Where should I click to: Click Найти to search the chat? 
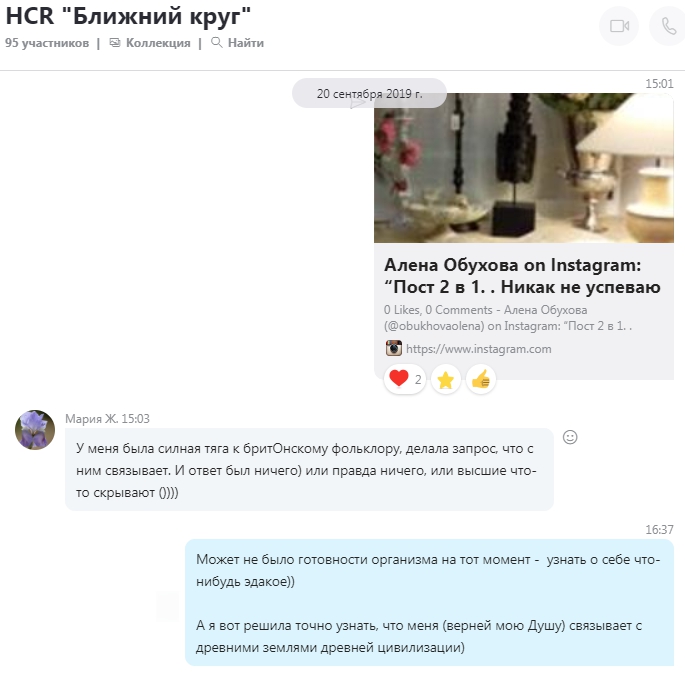(x=237, y=43)
